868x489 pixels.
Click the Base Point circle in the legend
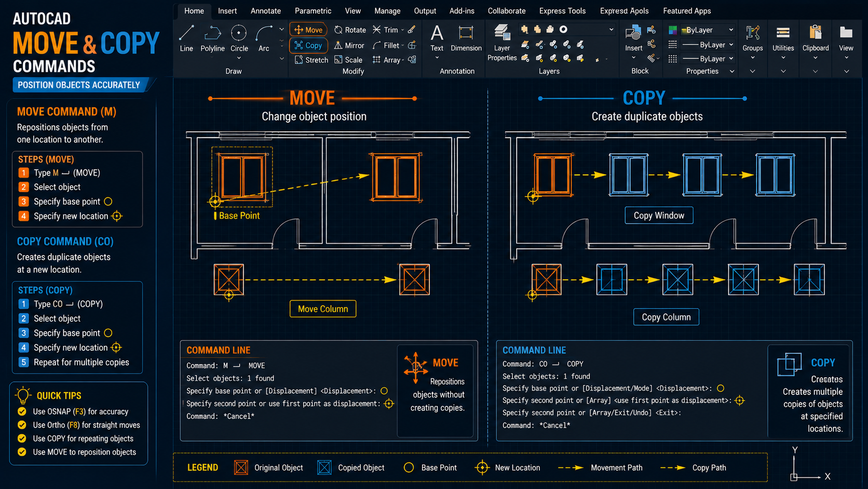pyautogui.click(x=409, y=468)
